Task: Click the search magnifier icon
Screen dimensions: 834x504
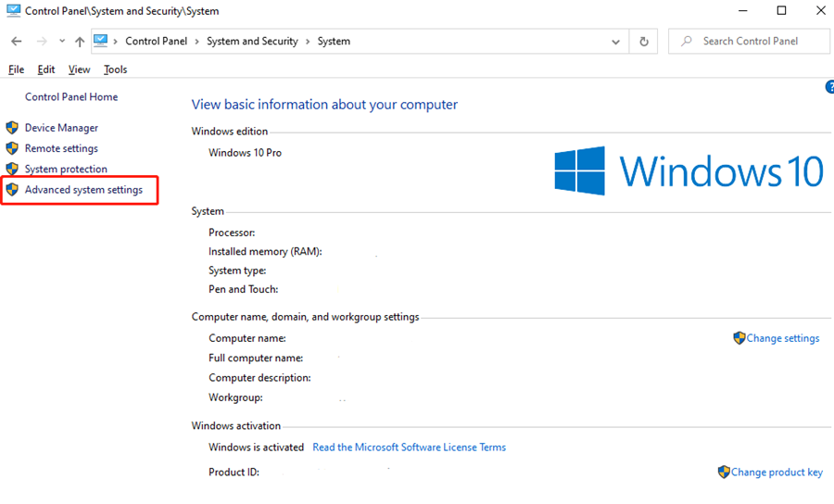Action: (686, 41)
